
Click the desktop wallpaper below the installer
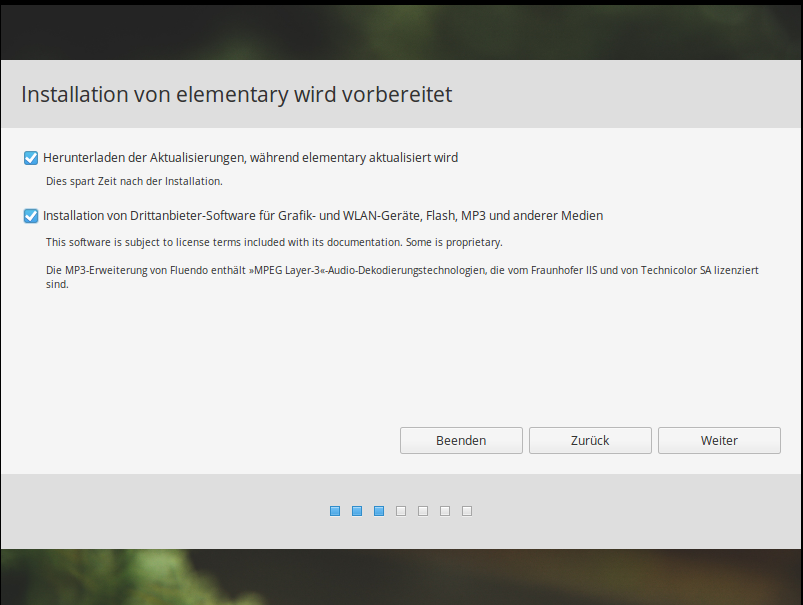400,577
